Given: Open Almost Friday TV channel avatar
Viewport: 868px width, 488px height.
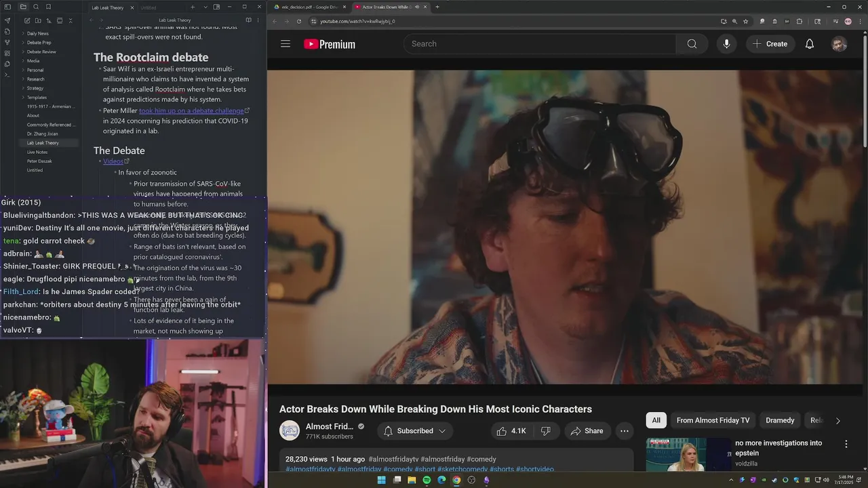Looking at the screenshot, I should [290, 430].
